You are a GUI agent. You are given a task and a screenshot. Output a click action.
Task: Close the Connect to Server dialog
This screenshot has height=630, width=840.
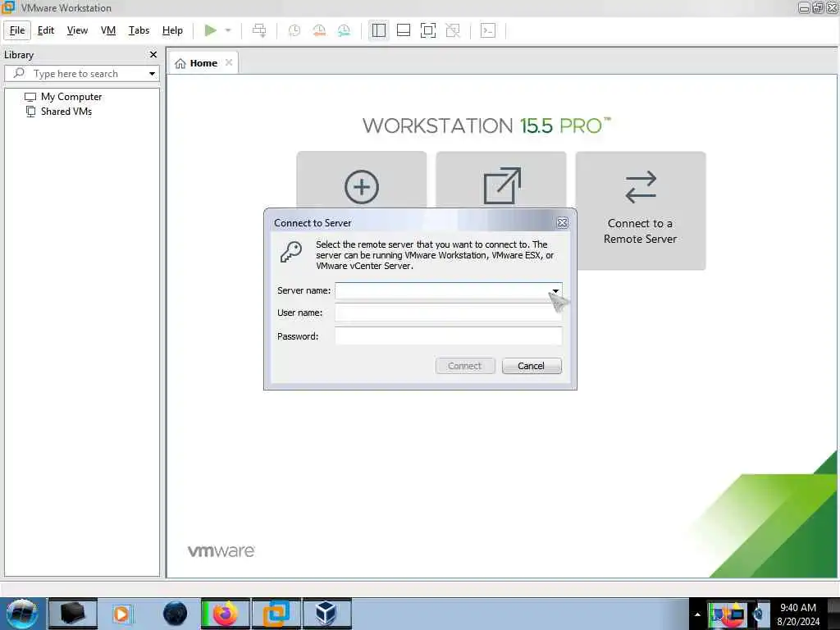tap(562, 223)
